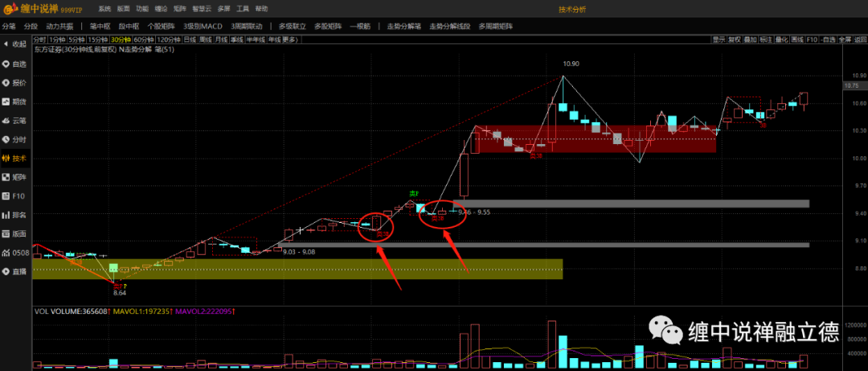
Task: Toggle the 笔中枢 display
Action: 100,26
